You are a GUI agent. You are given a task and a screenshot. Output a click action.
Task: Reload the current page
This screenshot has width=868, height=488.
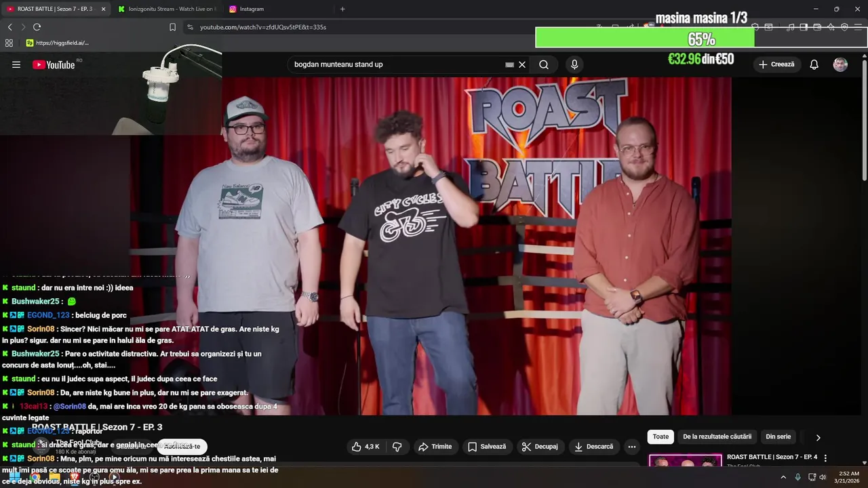click(37, 27)
